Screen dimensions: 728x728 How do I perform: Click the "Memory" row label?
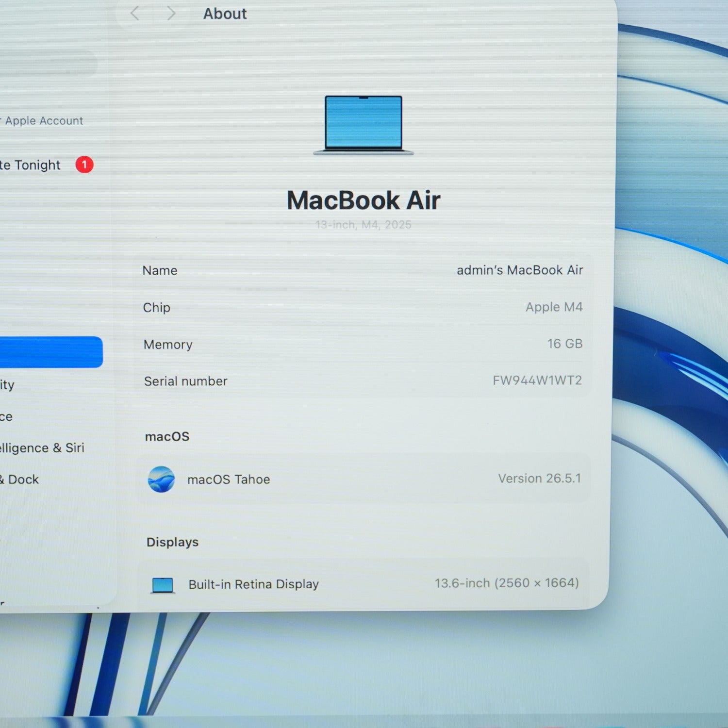(168, 345)
